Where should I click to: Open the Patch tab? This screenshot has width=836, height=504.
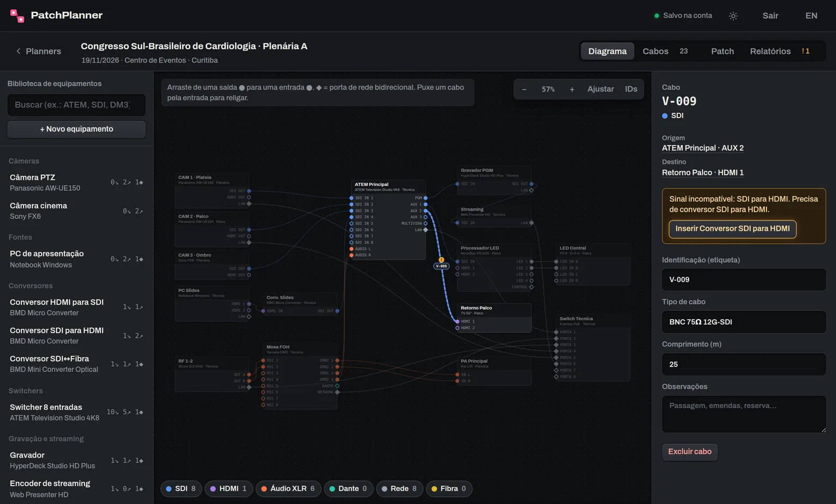pyautogui.click(x=723, y=51)
